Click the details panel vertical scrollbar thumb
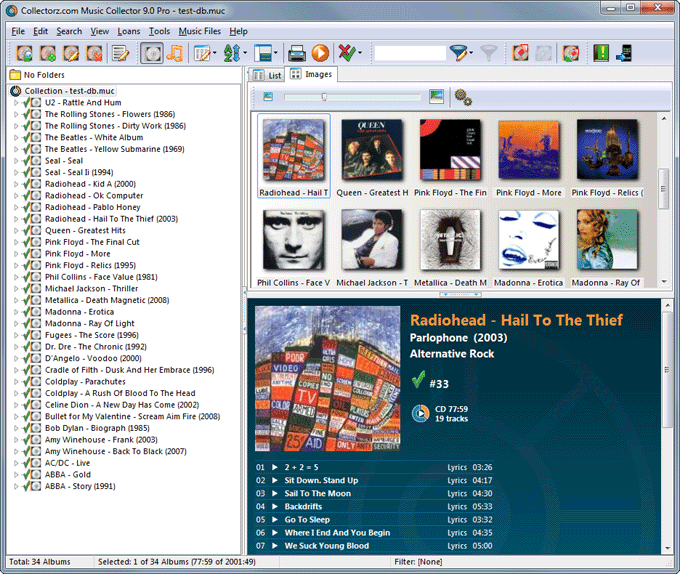 (667, 369)
